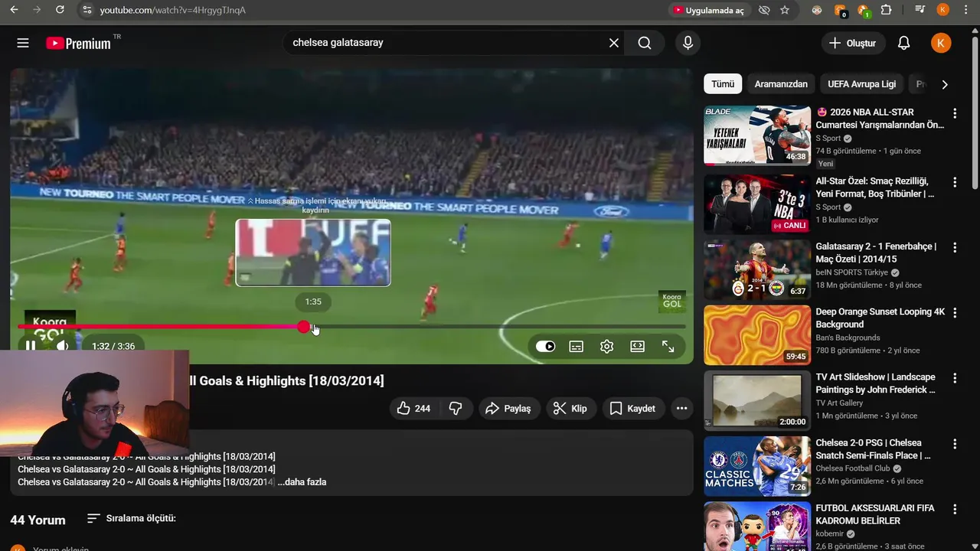Start voice search with the microphone
The height and width of the screenshot is (551, 980).
click(x=688, y=43)
